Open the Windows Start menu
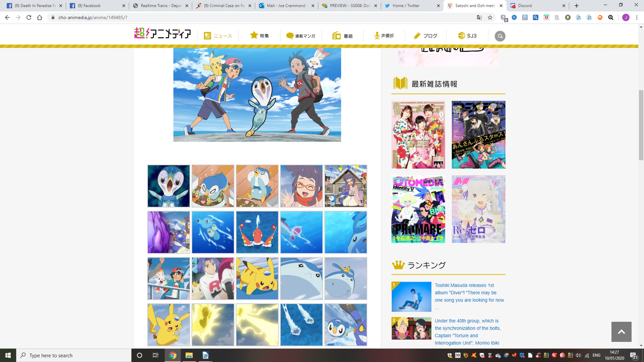 coord(8,355)
